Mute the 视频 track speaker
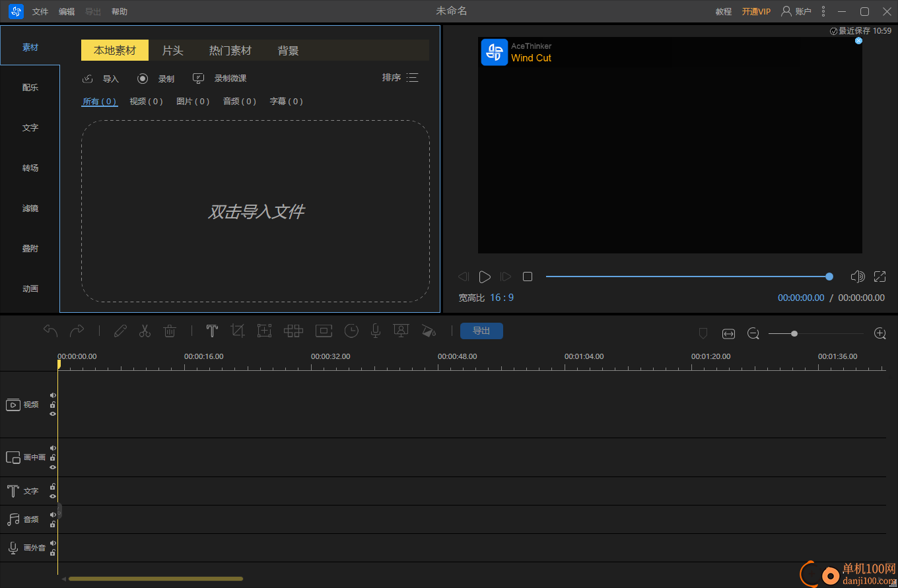This screenshot has width=898, height=588. tap(53, 395)
